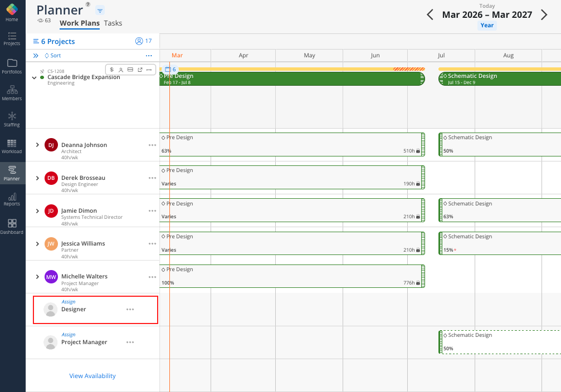The width and height of the screenshot is (561, 392).
Task: Expand Michelle Walters's row
Action: 37,277
